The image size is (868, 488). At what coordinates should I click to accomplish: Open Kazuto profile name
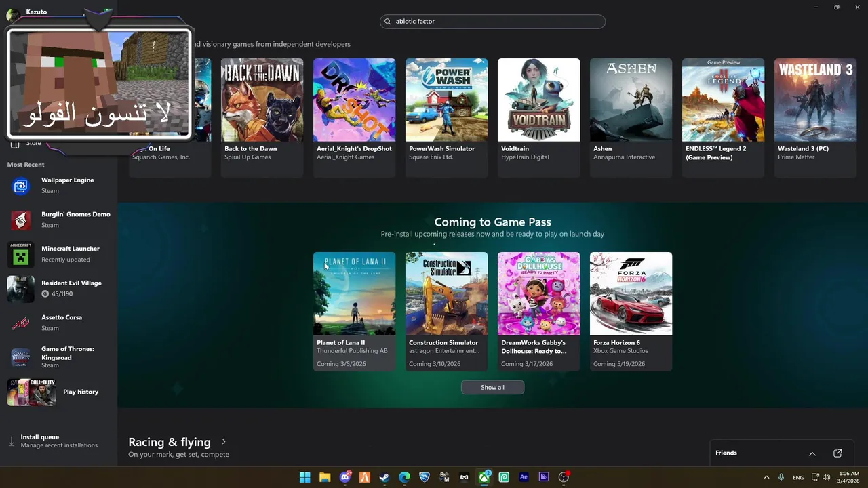pyautogui.click(x=37, y=12)
